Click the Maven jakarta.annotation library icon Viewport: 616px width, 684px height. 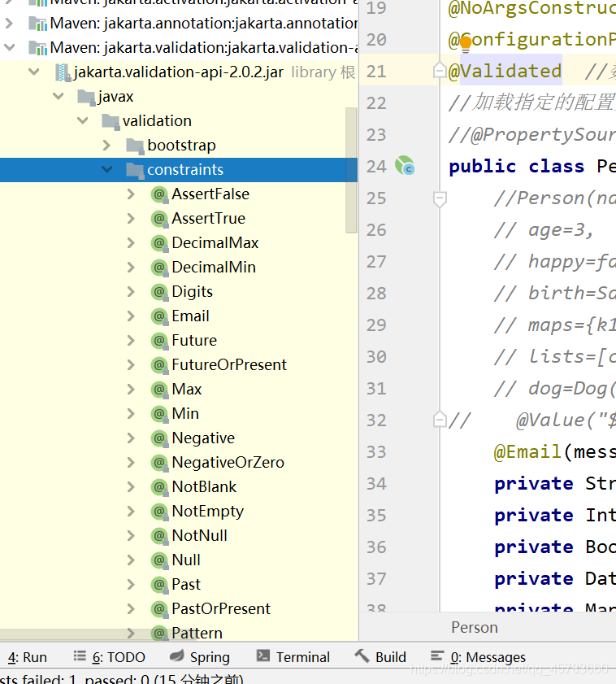38,24
